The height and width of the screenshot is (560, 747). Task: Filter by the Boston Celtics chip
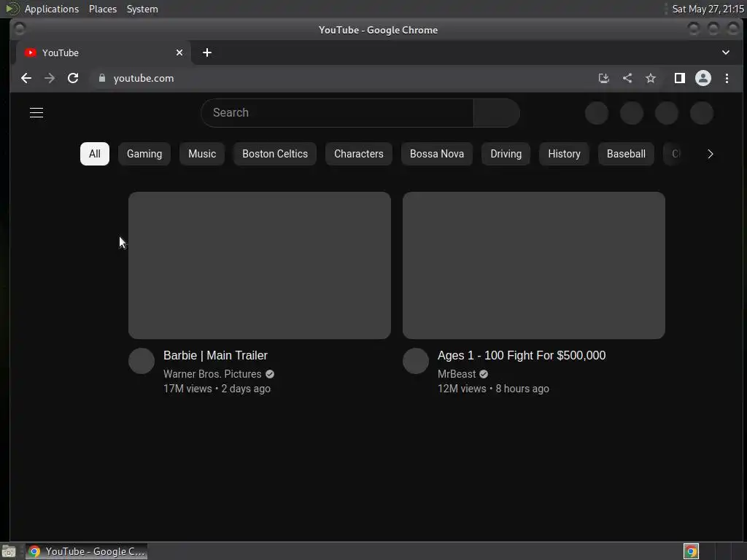tap(275, 154)
